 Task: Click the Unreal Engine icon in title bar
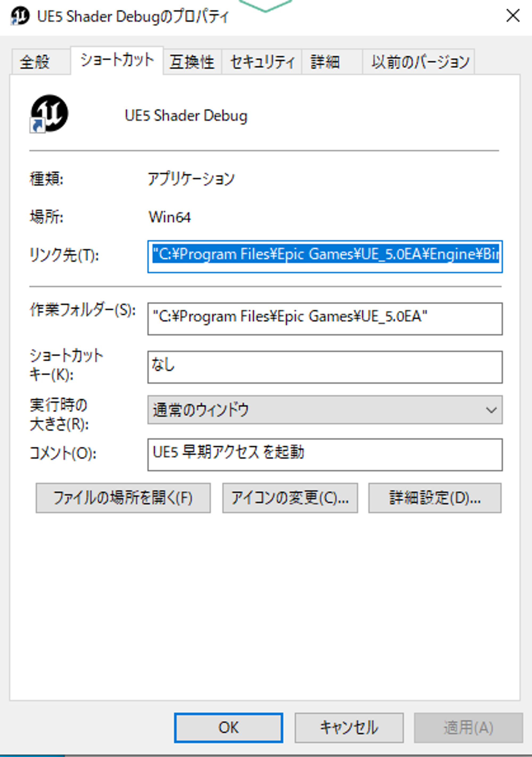point(20,16)
